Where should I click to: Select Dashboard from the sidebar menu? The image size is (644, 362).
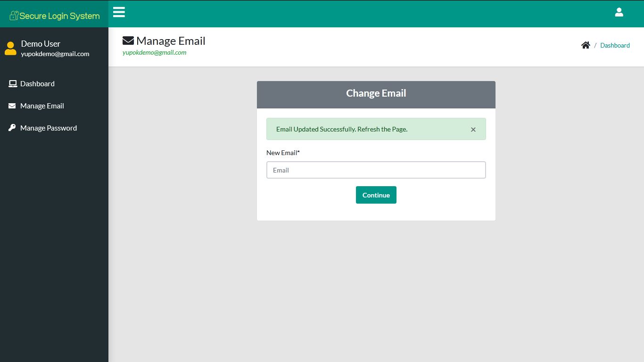coord(37,83)
